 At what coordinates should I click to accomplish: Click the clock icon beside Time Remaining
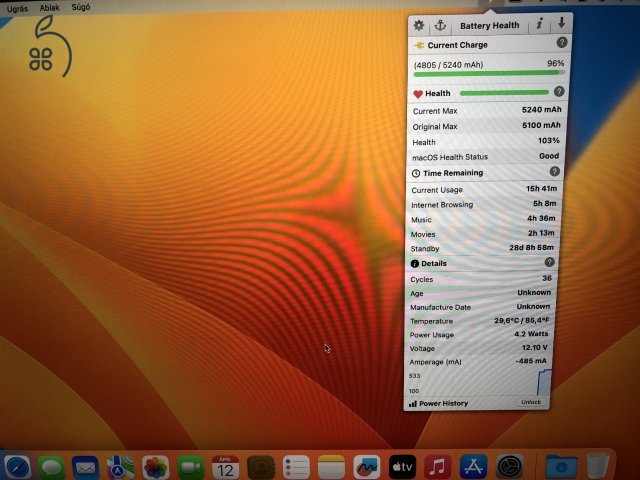pos(416,173)
